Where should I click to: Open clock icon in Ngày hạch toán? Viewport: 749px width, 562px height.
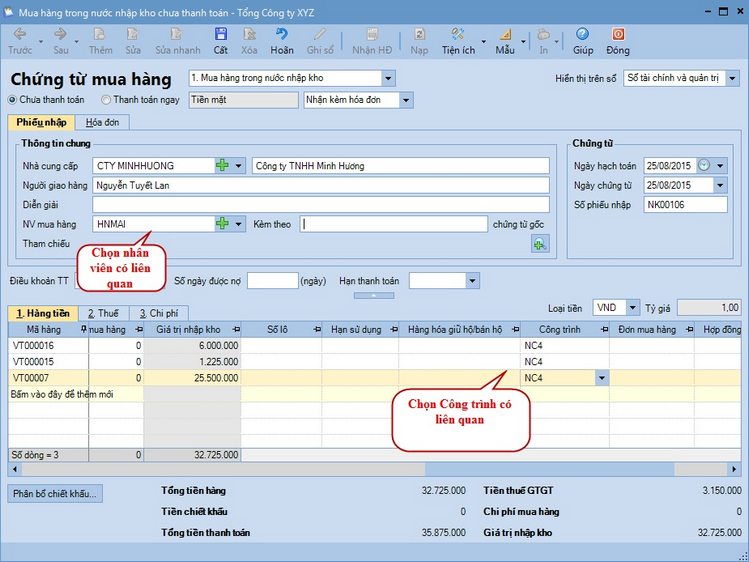click(704, 165)
